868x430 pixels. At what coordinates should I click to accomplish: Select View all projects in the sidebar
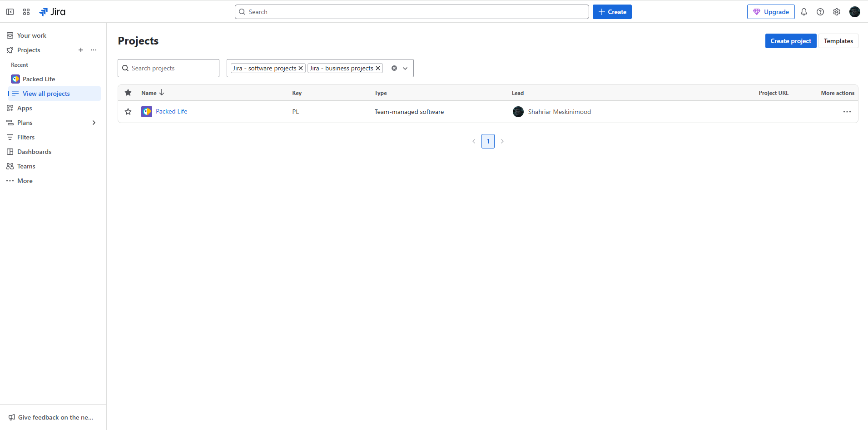coord(55,94)
